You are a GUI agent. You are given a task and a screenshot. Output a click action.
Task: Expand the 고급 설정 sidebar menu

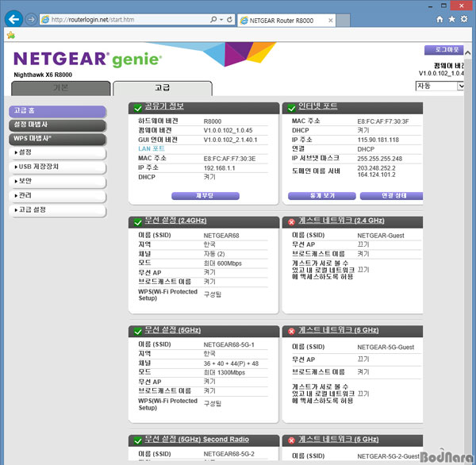tap(57, 210)
